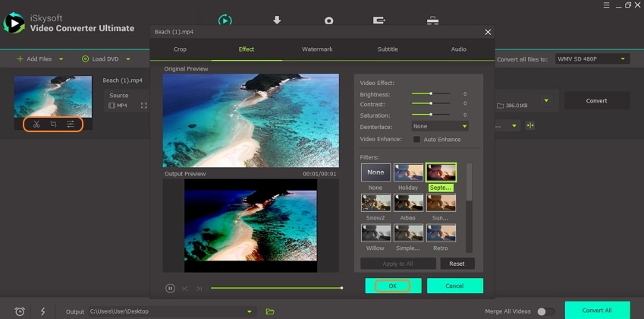Screen dimensions: 644x319
Task: Apply the Willow filter
Action: click(x=375, y=233)
